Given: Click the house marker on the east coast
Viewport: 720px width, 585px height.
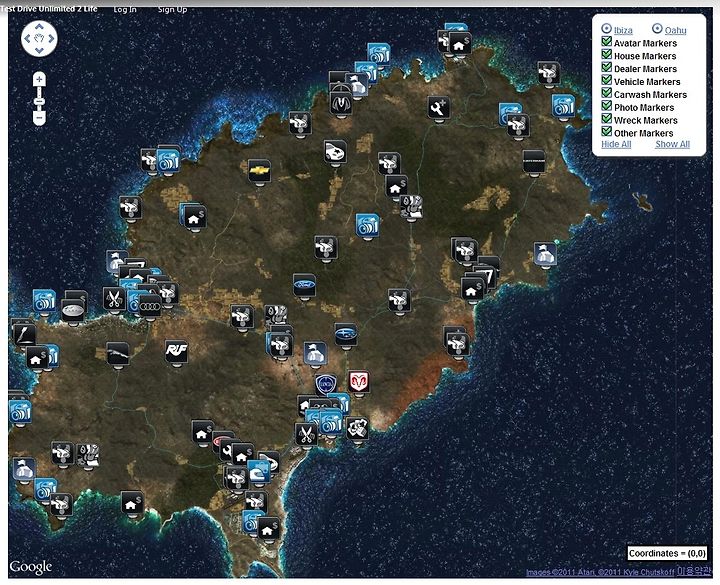Looking at the screenshot, I should (x=472, y=290).
